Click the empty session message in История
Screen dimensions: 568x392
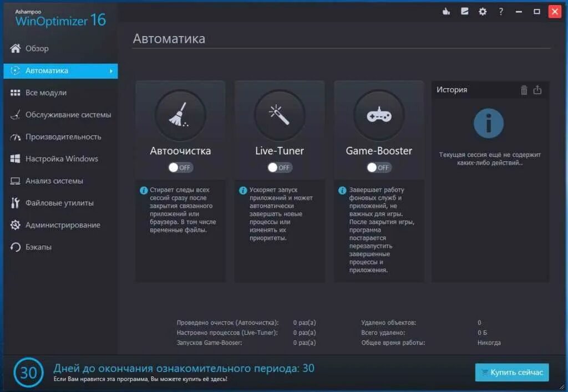tap(490, 159)
